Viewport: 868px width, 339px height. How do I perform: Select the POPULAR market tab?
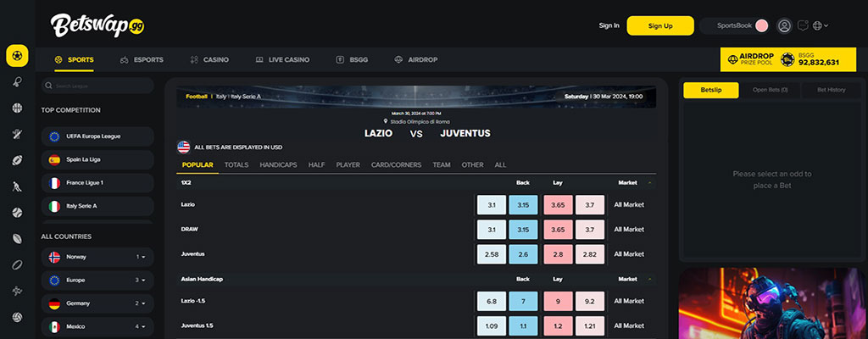(198, 165)
